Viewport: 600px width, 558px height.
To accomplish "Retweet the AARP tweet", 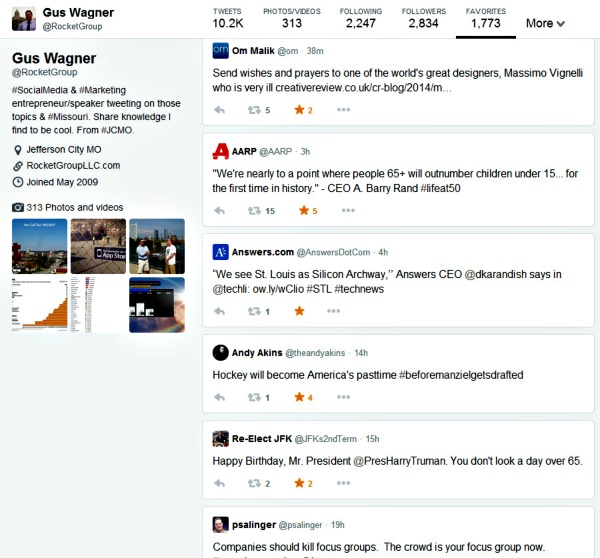I will [254, 210].
